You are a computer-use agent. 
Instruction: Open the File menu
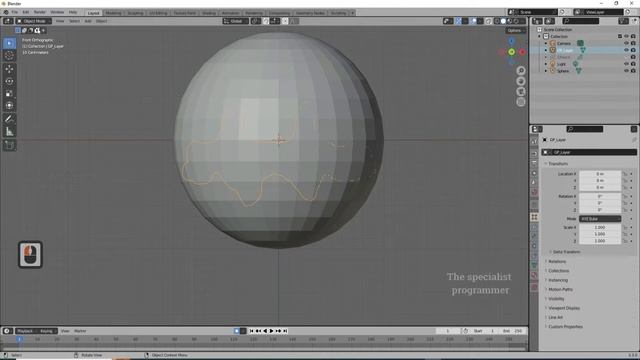pos(15,12)
